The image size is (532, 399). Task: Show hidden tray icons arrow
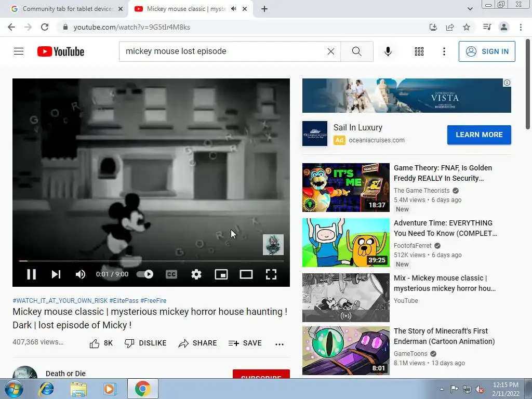pyautogui.click(x=442, y=389)
